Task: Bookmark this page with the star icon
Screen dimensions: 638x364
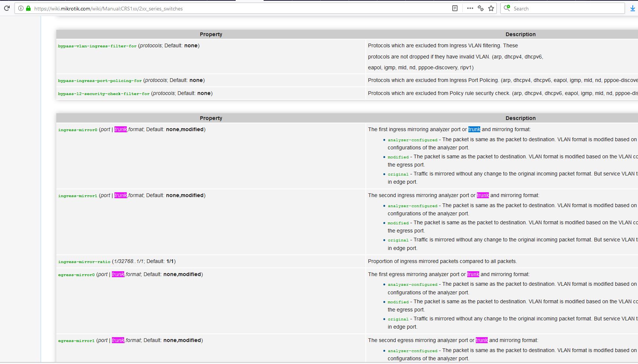Action: (x=491, y=8)
